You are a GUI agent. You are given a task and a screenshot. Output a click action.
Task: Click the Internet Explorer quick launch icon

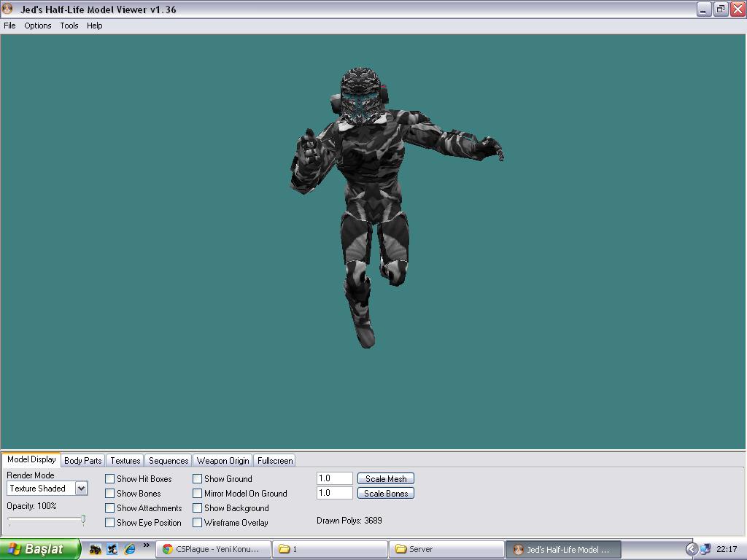coord(129,549)
